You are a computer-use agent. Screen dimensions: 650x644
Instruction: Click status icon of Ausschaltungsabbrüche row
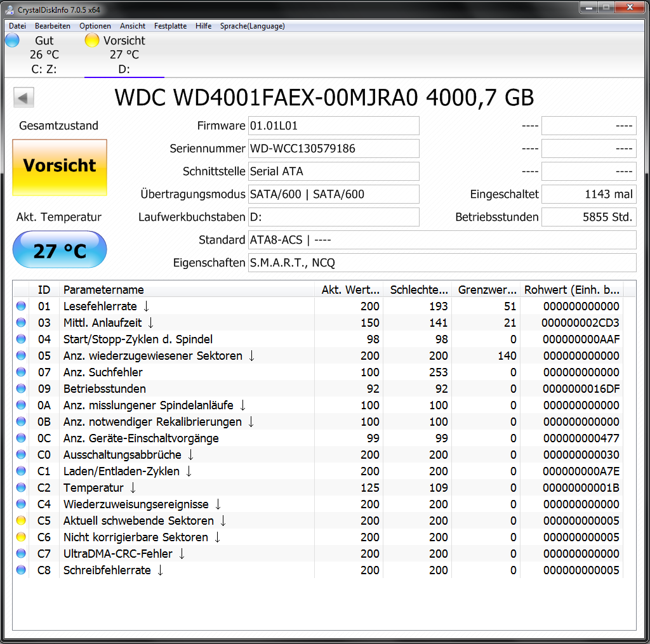click(x=21, y=455)
